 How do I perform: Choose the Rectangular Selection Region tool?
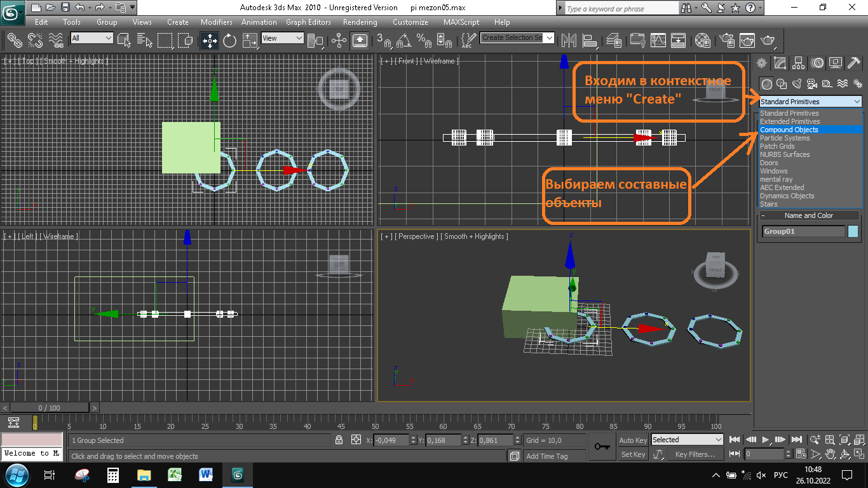tap(165, 41)
